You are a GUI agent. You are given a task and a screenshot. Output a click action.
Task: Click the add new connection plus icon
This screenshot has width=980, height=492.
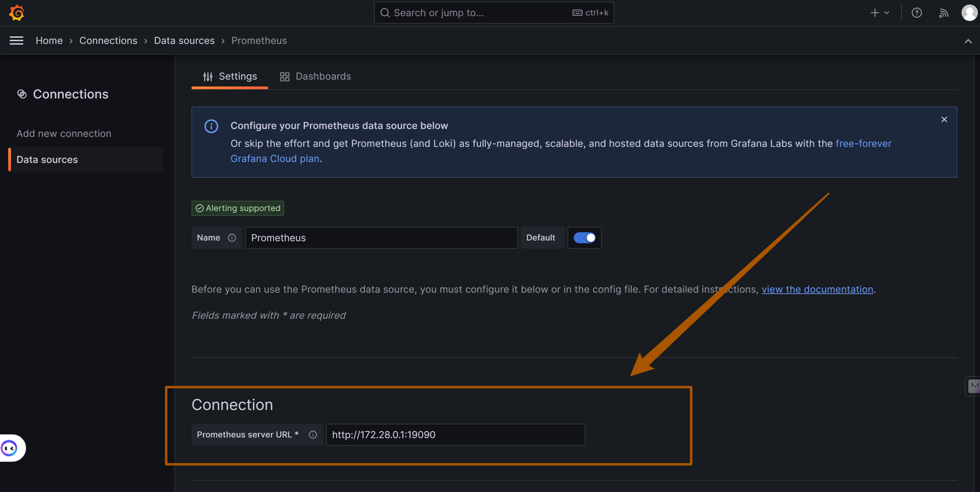pyautogui.click(x=874, y=11)
